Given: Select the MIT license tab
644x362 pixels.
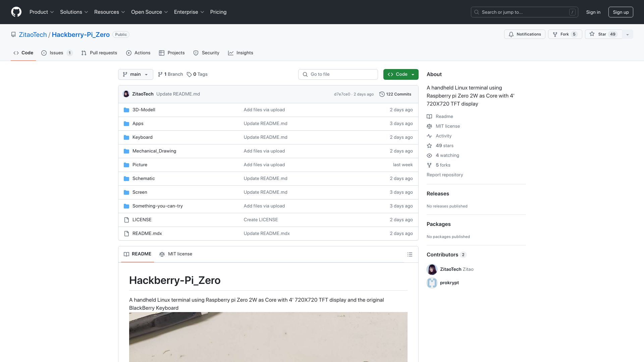Looking at the screenshot, I should (x=176, y=254).
